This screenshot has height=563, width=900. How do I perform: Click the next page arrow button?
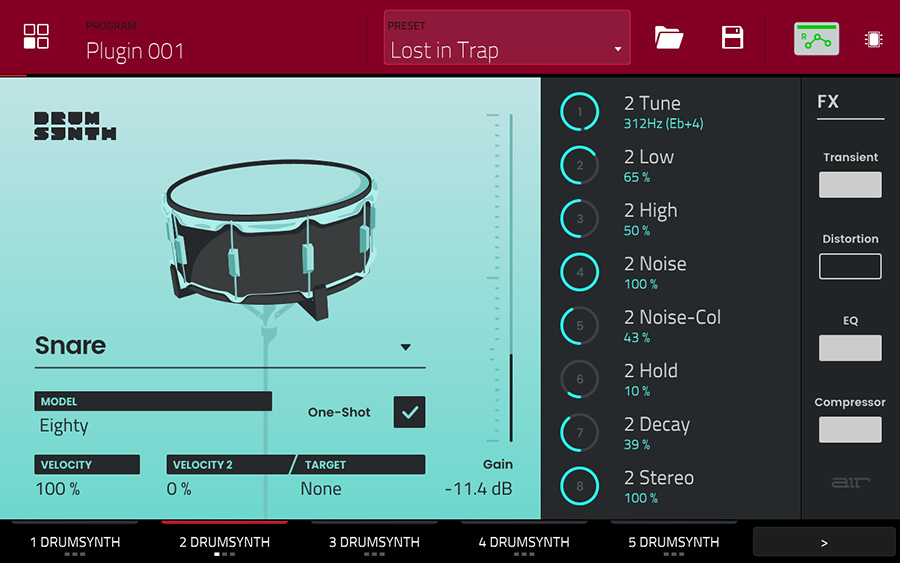[823, 542]
